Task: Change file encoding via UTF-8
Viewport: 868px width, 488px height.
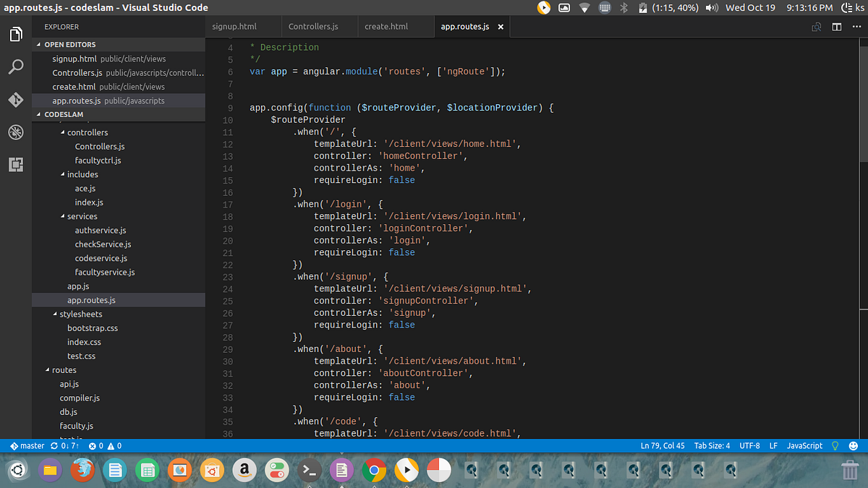Action: pyautogui.click(x=749, y=446)
